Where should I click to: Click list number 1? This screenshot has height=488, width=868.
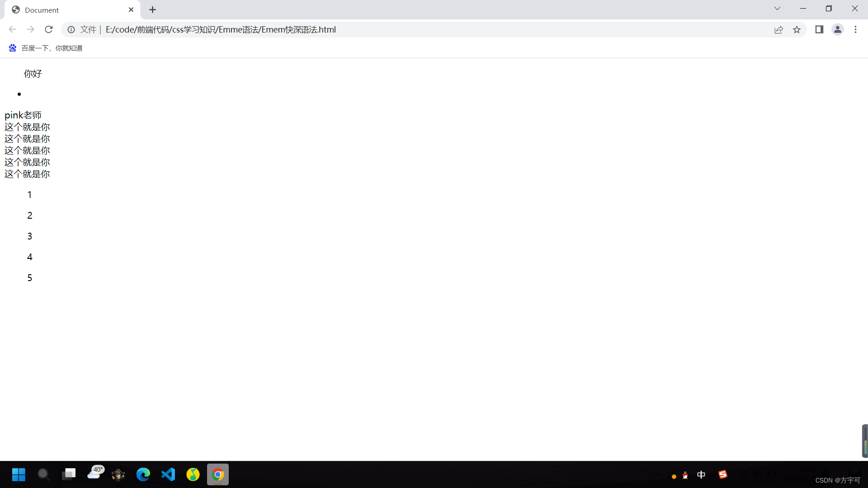29,195
